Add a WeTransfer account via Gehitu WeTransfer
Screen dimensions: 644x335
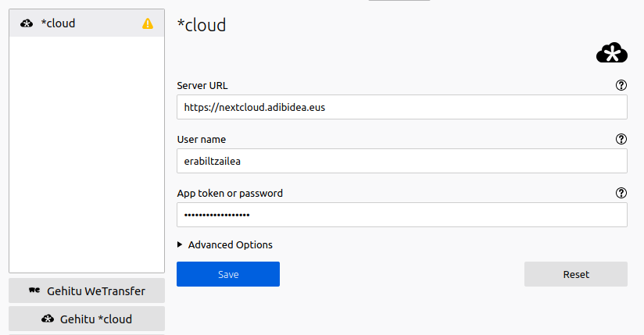(87, 290)
